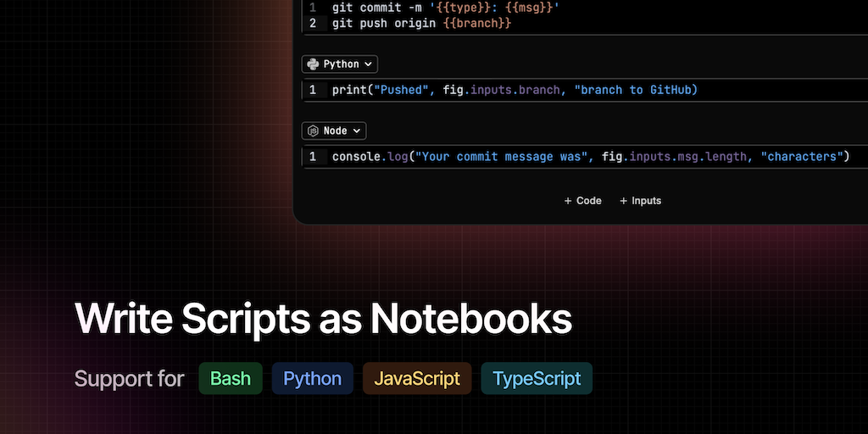Select the blue Python language badge
The width and height of the screenshot is (868, 434).
click(x=312, y=378)
